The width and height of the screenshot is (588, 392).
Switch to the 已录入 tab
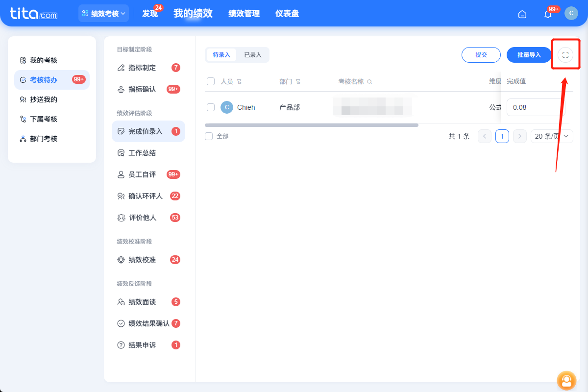tap(253, 54)
